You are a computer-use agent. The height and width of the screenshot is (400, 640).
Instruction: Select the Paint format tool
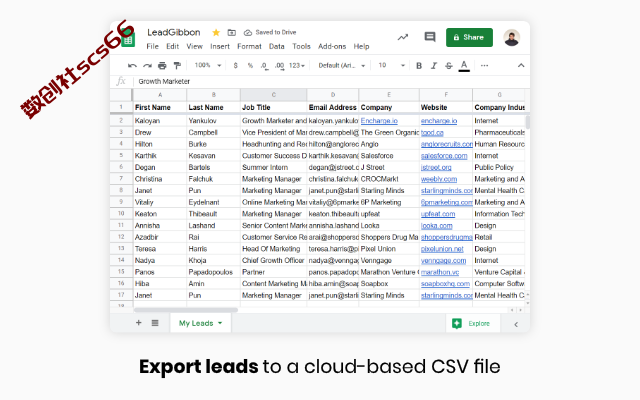[177, 65]
